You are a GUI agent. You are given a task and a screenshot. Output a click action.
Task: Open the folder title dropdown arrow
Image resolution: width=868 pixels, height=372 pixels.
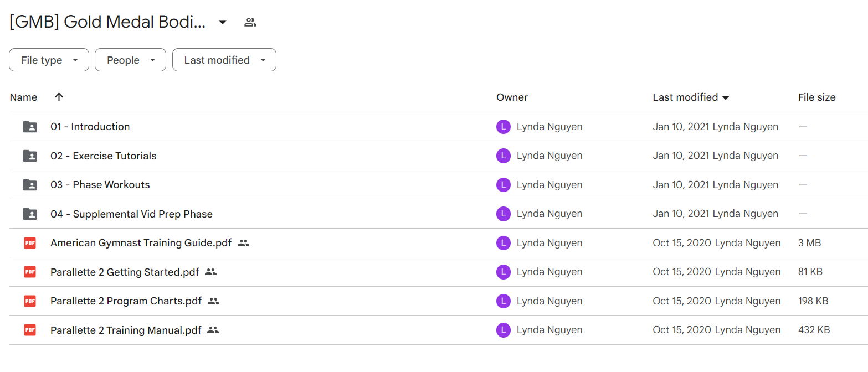[x=223, y=23]
